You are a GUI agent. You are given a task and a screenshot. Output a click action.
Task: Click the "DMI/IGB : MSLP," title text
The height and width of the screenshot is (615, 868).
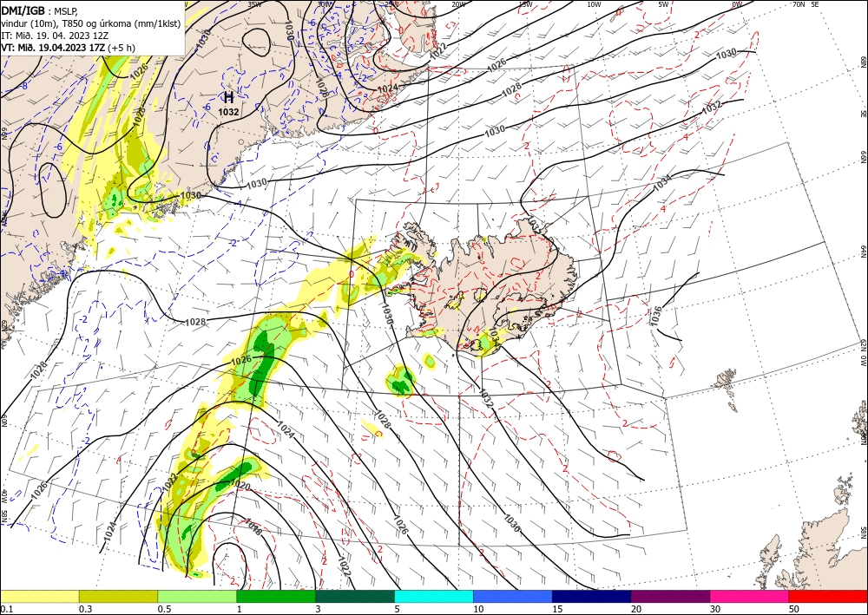[x=41, y=10]
